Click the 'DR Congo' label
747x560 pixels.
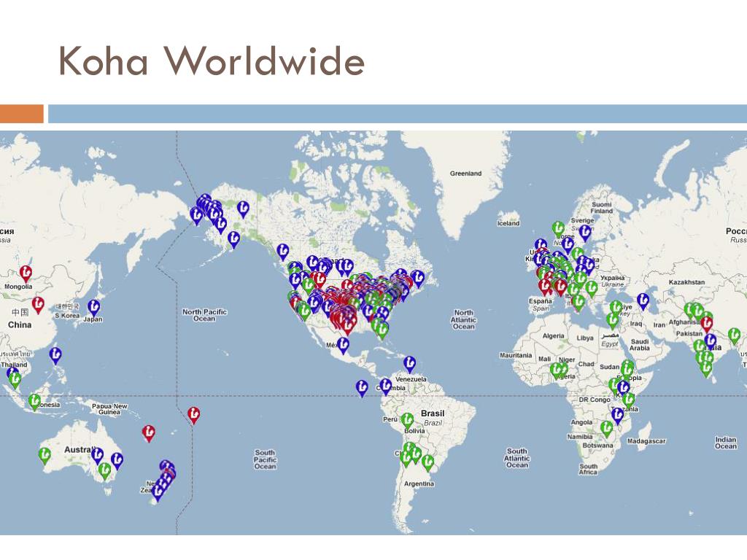(594, 400)
